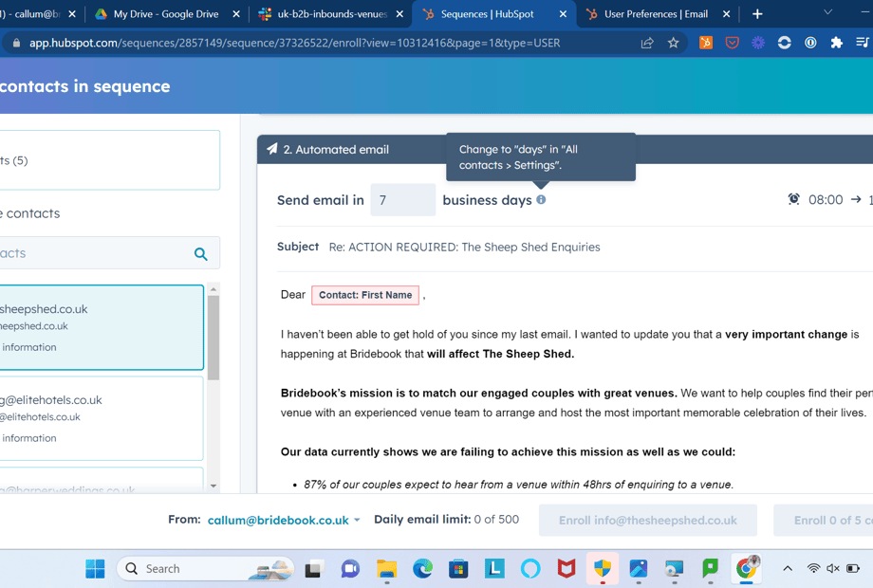873x588 pixels.
Task: Bookmark this page with the star icon
Action: tap(673, 43)
